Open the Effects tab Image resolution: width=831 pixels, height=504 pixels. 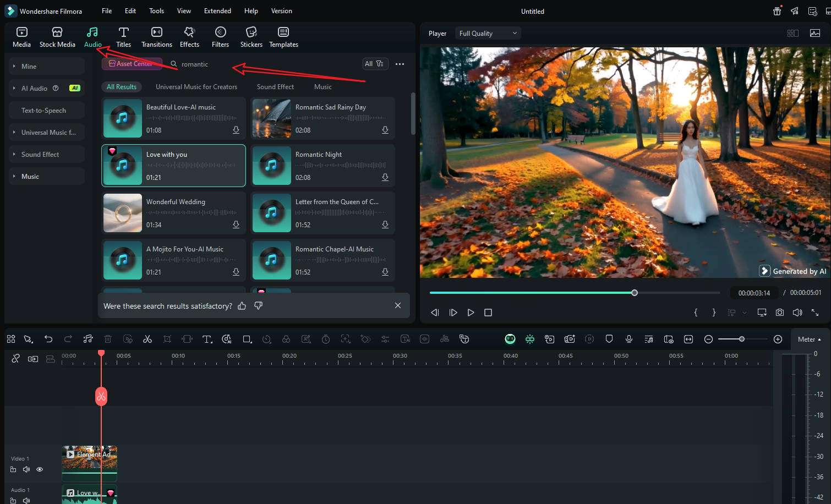click(x=189, y=37)
